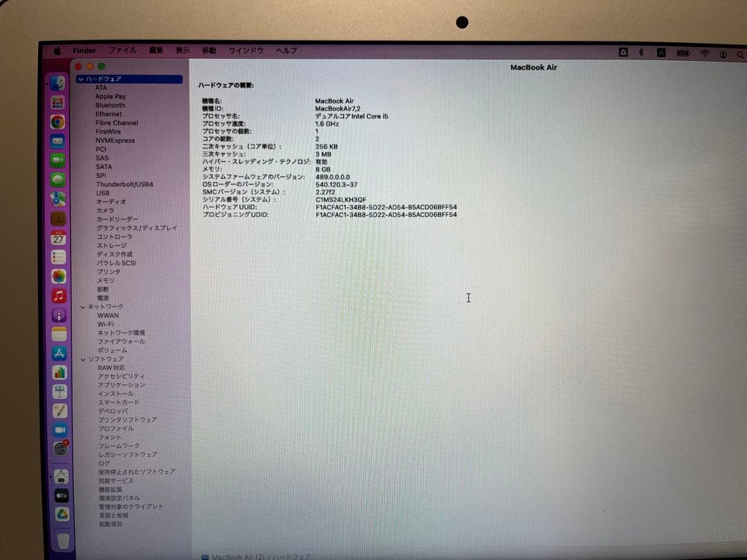Open the ウインドウ menu
This screenshot has height=560, width=747.
pos(246,50)
